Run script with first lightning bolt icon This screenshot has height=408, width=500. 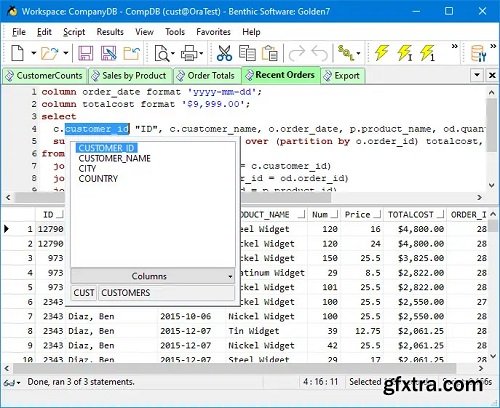(x=382, y=53)
